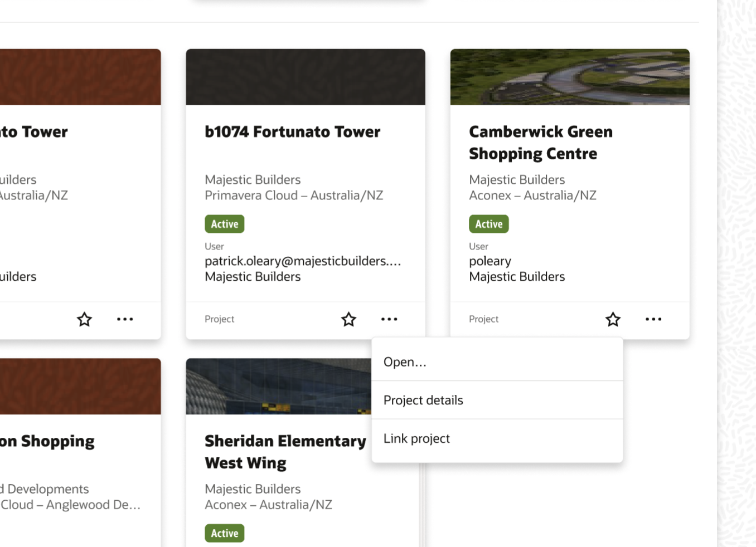Open three-dot menu on leftmost Tower card

125,319
